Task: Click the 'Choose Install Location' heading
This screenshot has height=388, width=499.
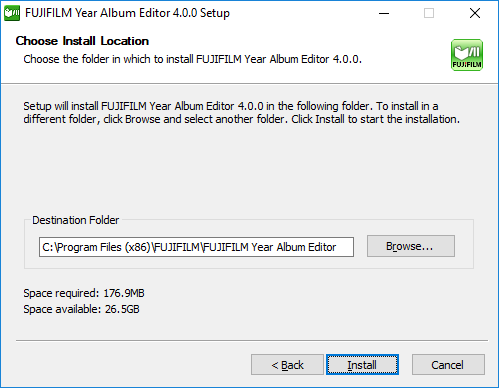Action: click(82, 41)
